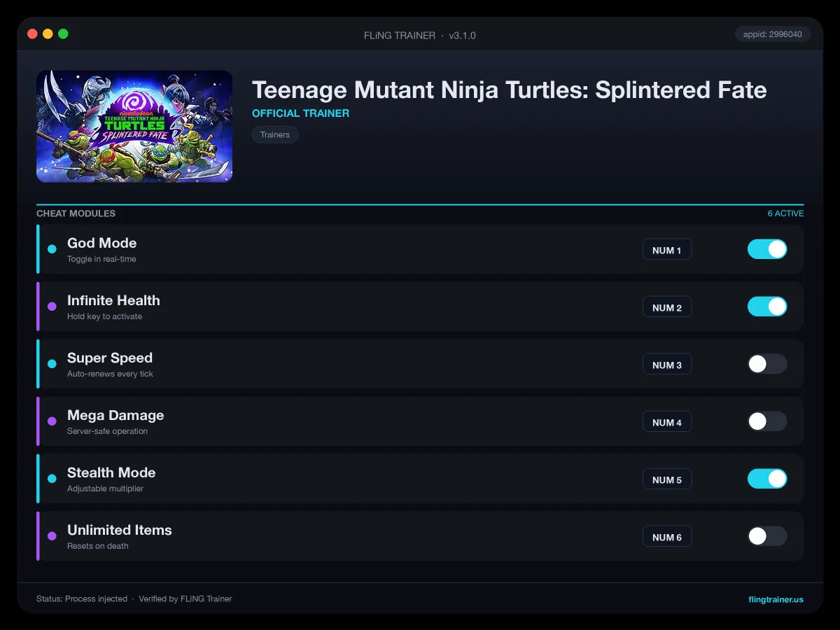The height and width of the screenshot is (630, 840).
Task: Open the flingtrainer.us link
Action: [776, 599]
